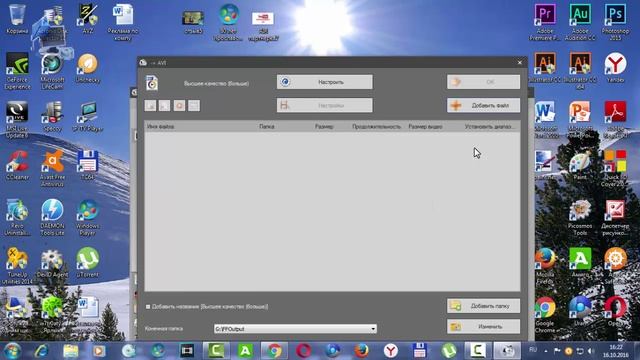The height and width of the screenshot is (360, 640).
Task: Sort by Размер видео column header
Action: 425,127
